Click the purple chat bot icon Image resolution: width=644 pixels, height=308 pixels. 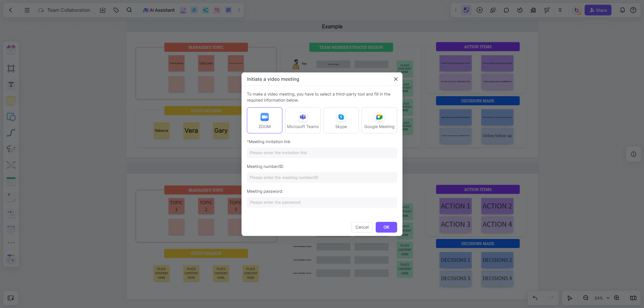(228, 10)
